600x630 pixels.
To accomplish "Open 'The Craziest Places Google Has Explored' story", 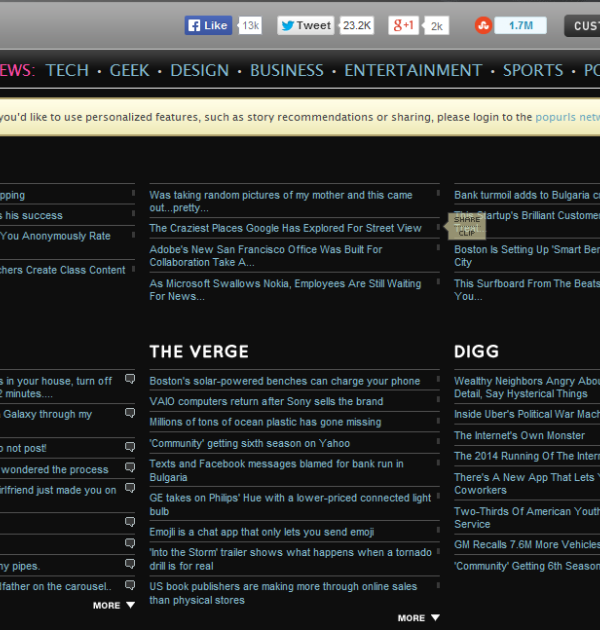I will [285, 228].
